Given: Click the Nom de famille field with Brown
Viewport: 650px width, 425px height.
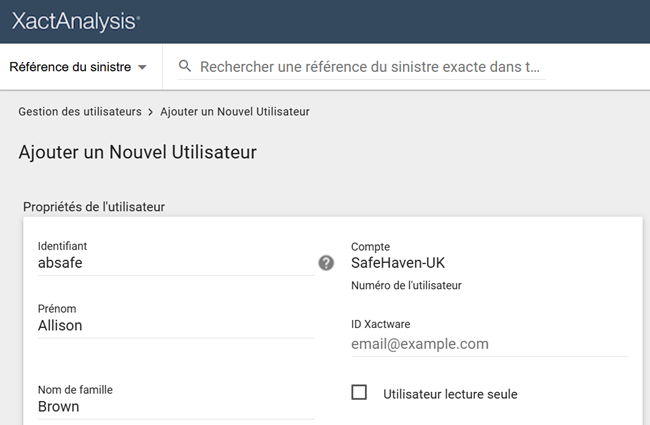Looking at the screenshot, I should 175,407.
